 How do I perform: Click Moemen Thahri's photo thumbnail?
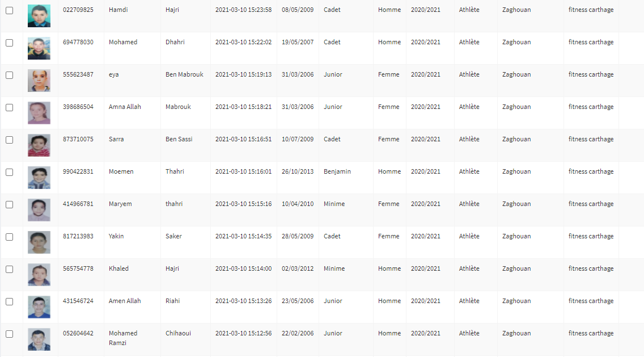tap(39, 178)
